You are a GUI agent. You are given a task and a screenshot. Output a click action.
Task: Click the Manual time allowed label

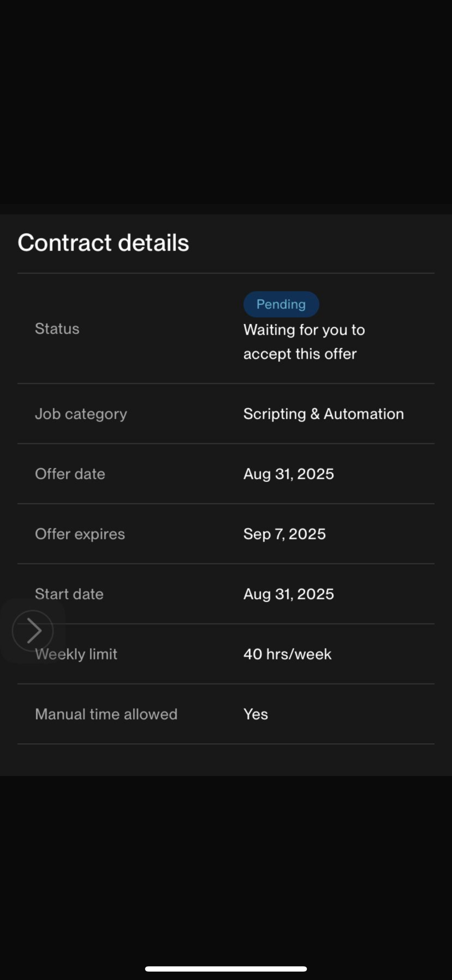tap(106, 714)
